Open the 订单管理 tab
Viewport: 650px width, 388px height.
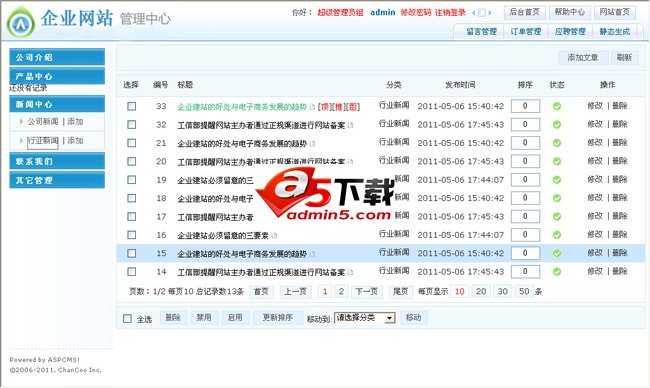(526, 32)
